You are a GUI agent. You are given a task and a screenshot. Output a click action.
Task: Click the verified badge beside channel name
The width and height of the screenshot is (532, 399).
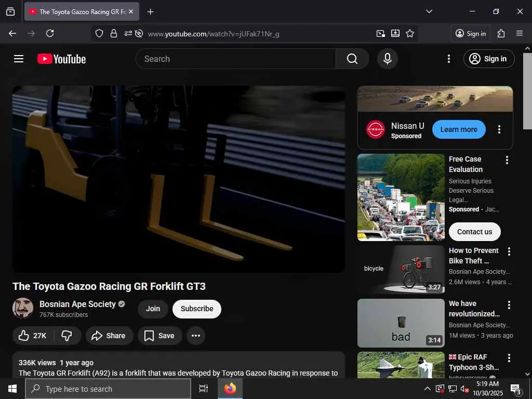click(x=122, y=304)
